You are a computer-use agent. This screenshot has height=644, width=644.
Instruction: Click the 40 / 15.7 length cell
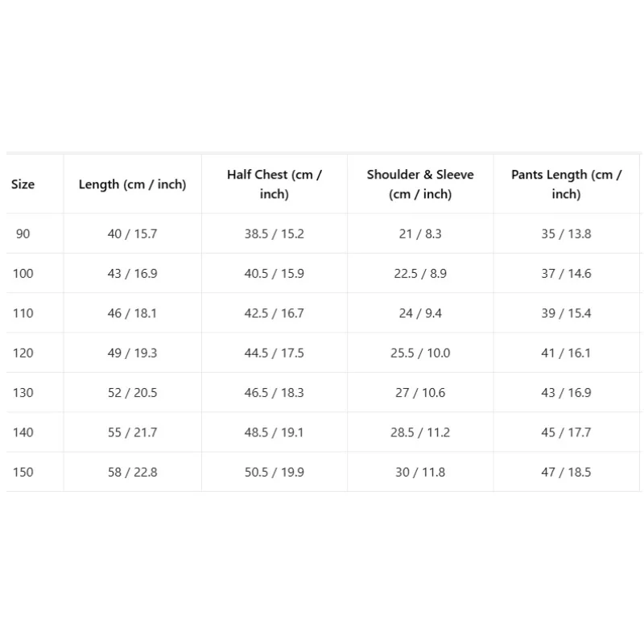[x=132, y=233]
